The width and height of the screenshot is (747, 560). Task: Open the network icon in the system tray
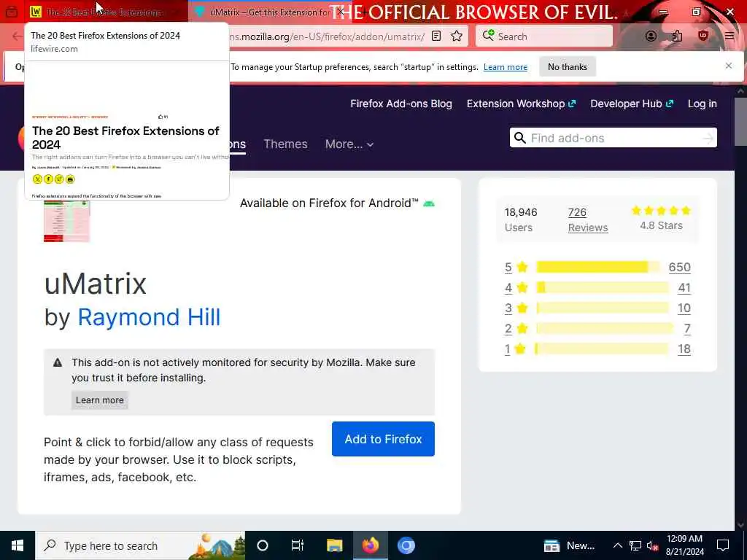(x=635, y=545)
